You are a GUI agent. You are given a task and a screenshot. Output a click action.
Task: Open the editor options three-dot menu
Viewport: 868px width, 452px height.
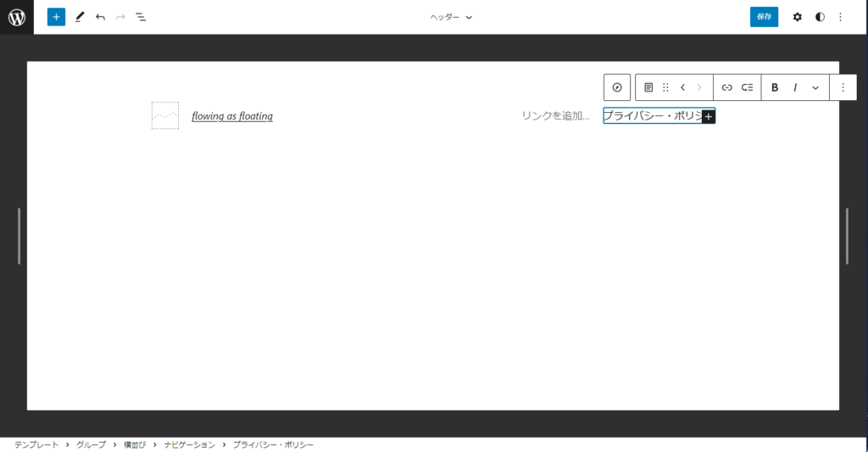click(x=840, y=17)
